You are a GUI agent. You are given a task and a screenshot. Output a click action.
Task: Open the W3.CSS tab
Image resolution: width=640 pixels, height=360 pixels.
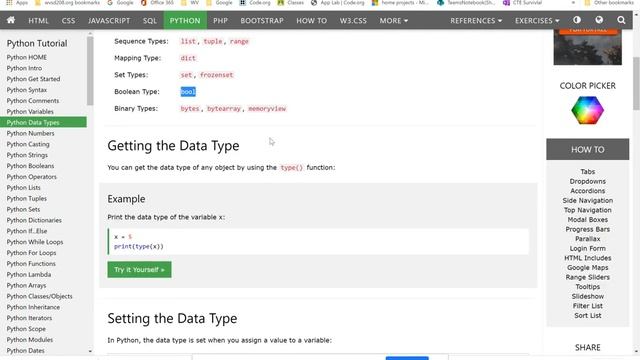tap(353, 20)
